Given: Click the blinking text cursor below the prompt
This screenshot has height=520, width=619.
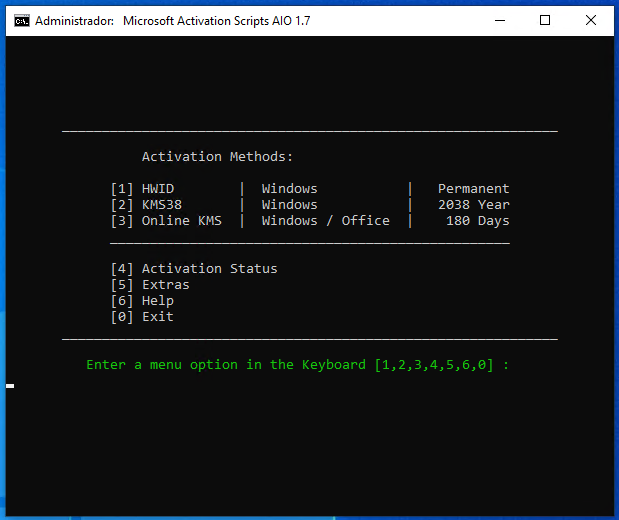Looking at the screenshot, I should 10,385.
